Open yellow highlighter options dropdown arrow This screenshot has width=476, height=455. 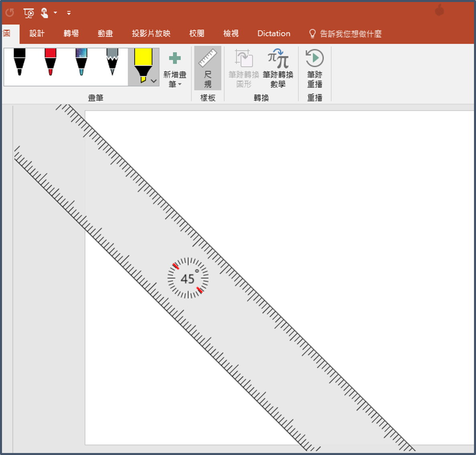[154, 81]
